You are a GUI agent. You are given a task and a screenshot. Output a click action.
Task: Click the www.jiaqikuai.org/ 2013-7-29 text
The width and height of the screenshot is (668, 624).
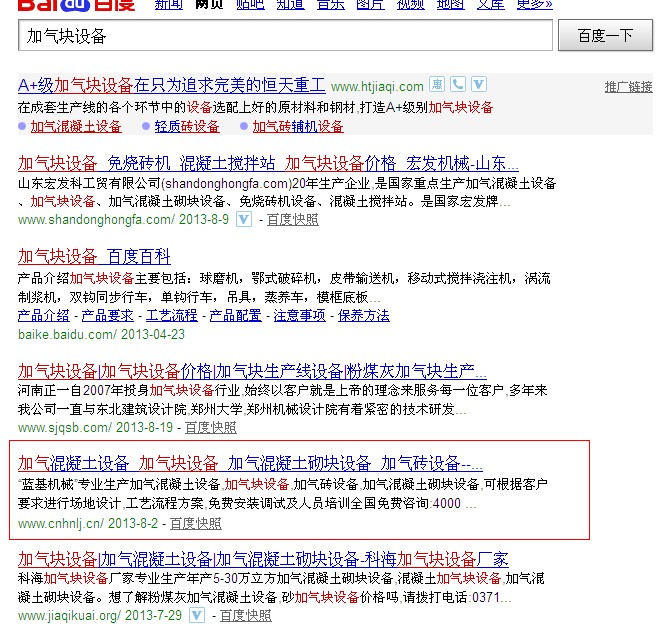coord(100,615)
